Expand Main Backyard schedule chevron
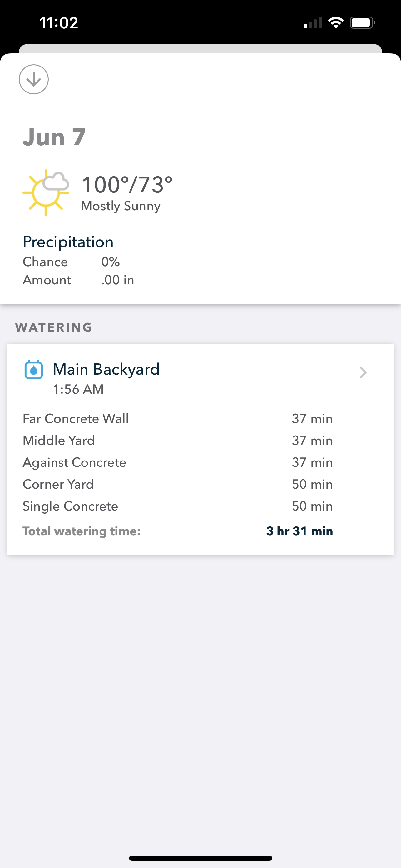Image resolution: width=401 pixels, height=868 pixels. (x=363, y=372)
